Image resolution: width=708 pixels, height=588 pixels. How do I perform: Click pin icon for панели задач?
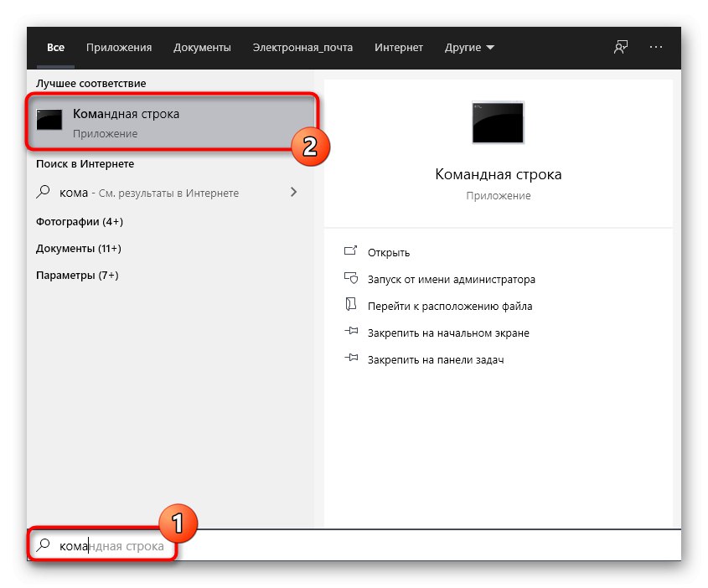point(351,358)
